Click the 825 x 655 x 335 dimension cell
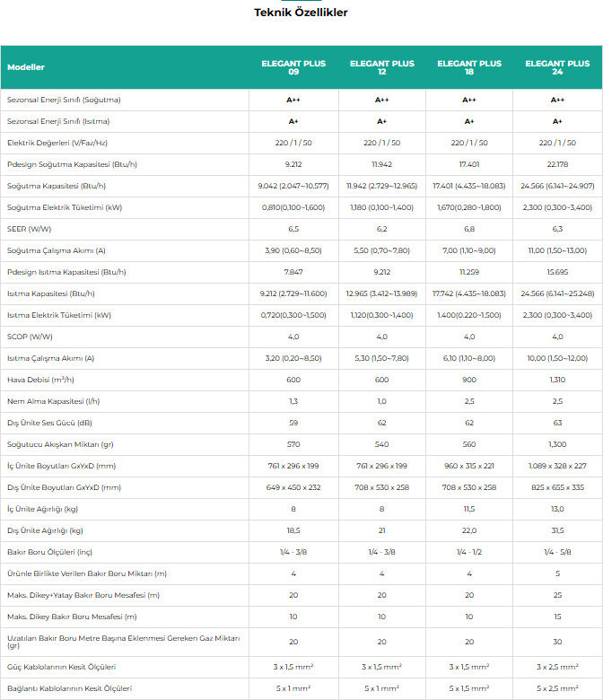 557,487
